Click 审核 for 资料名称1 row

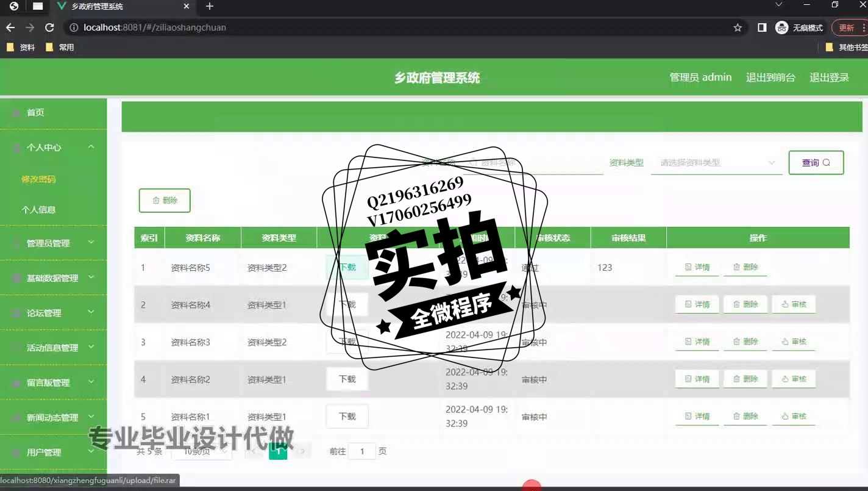(794, 416)
